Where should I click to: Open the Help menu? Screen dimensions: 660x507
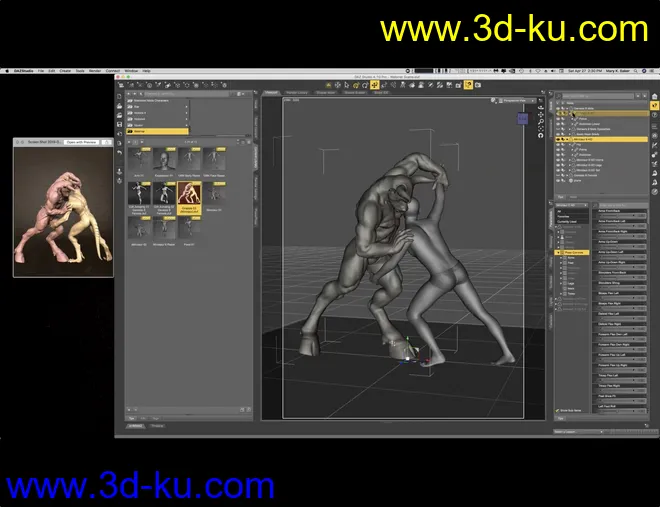147,71
